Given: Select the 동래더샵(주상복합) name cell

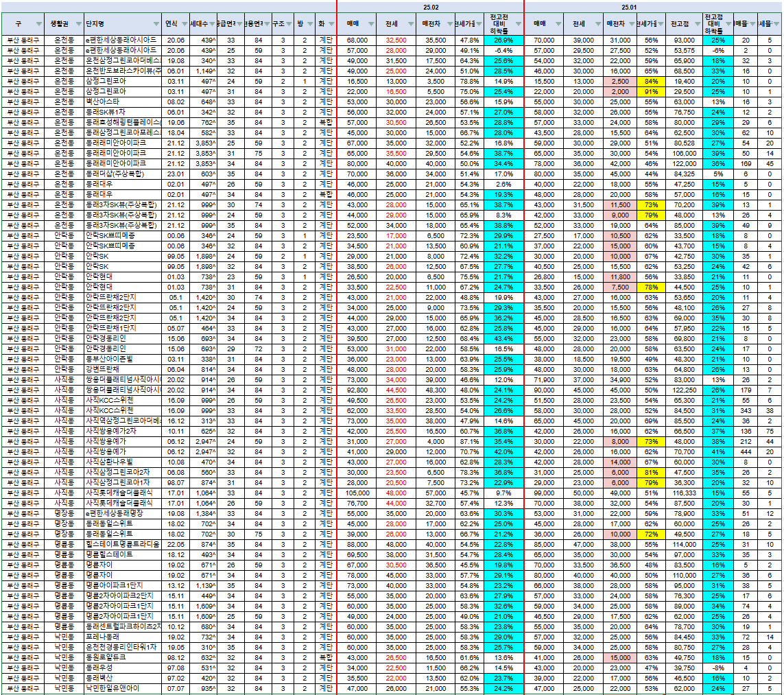Looking at the screenshot, I should point(123,174).
